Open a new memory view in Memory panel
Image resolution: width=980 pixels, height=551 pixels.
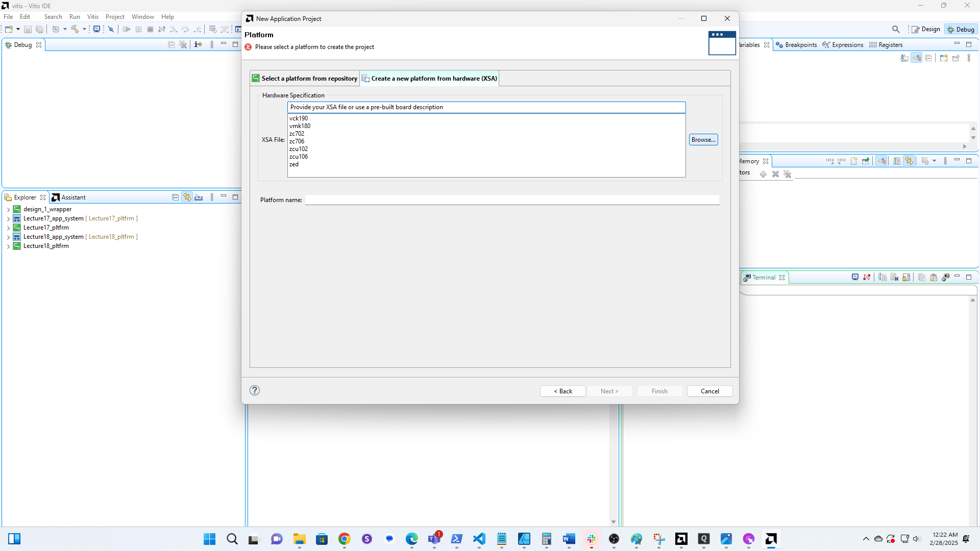click(x=854, y=161)
